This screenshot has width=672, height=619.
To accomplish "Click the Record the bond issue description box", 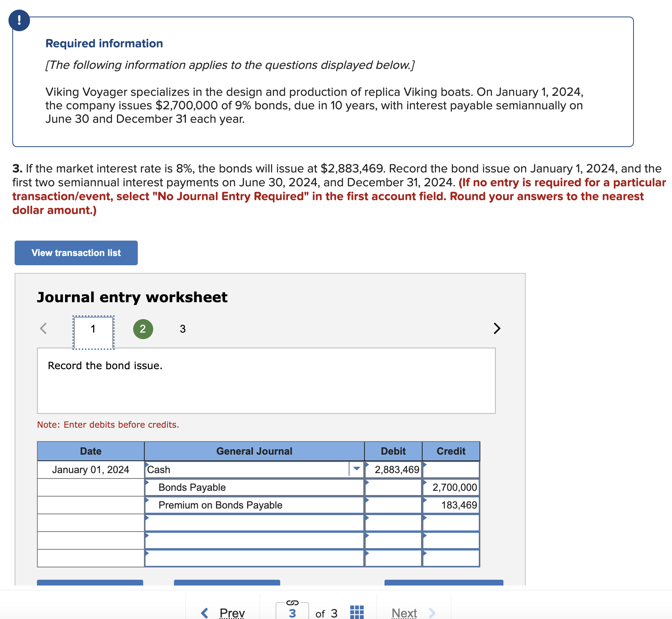I will point(266,381).
